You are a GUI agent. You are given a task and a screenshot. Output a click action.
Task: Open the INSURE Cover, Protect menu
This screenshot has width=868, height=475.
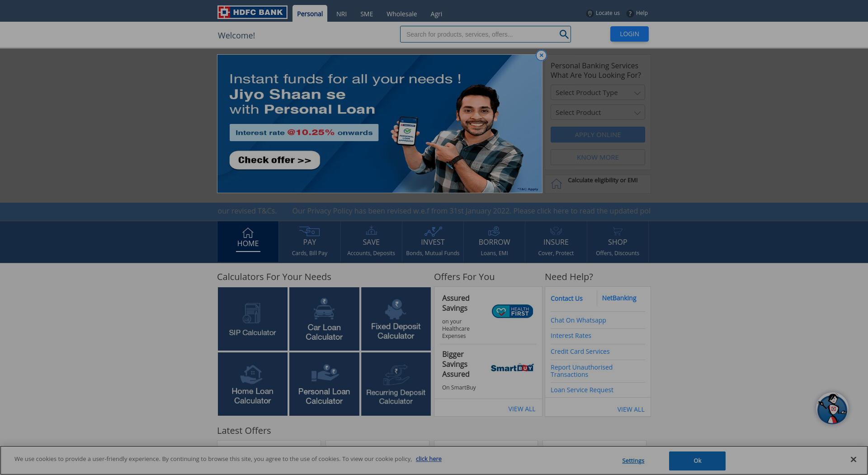click(x=556, y=242)
